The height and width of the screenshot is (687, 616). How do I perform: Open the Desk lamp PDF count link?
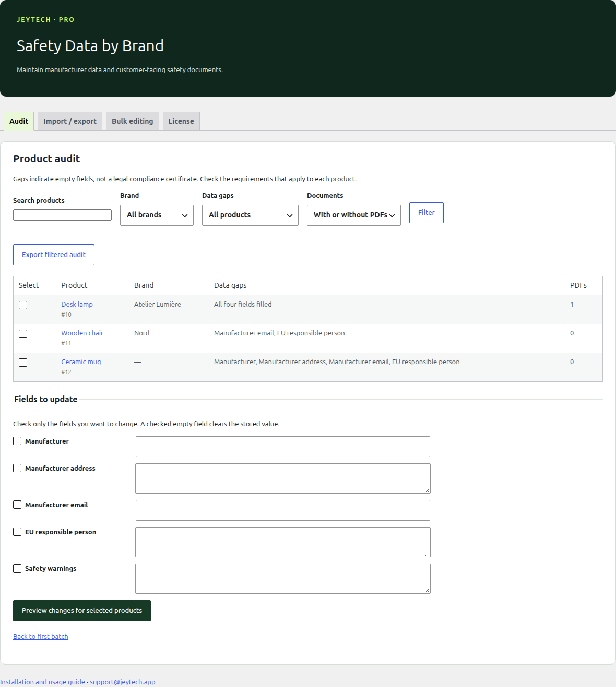[x=572, y=304]
